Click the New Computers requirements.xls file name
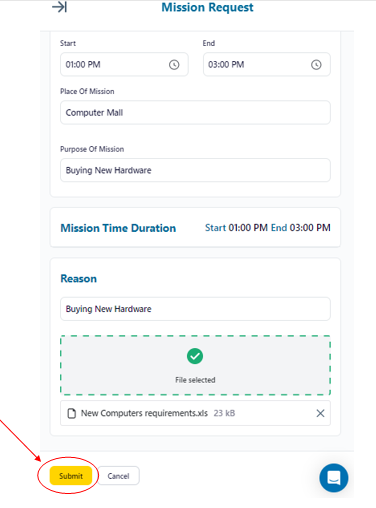376x508 pixels. pos(144,413)
